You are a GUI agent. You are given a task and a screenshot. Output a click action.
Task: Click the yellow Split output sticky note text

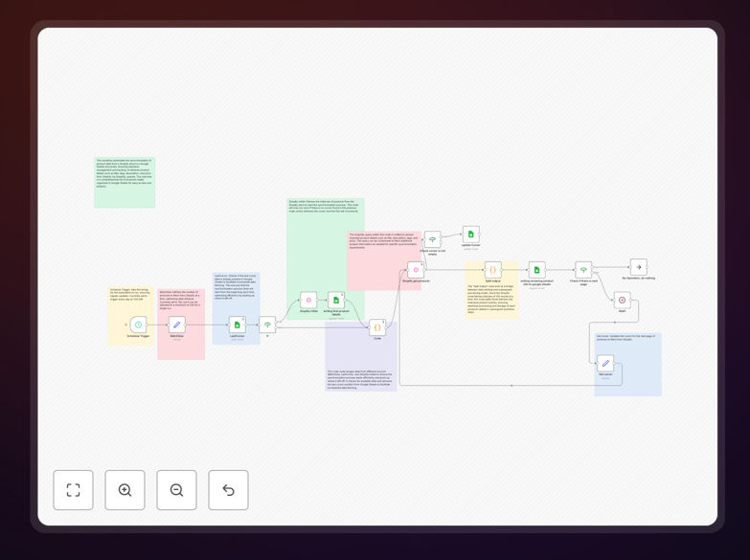coord(491,299)
